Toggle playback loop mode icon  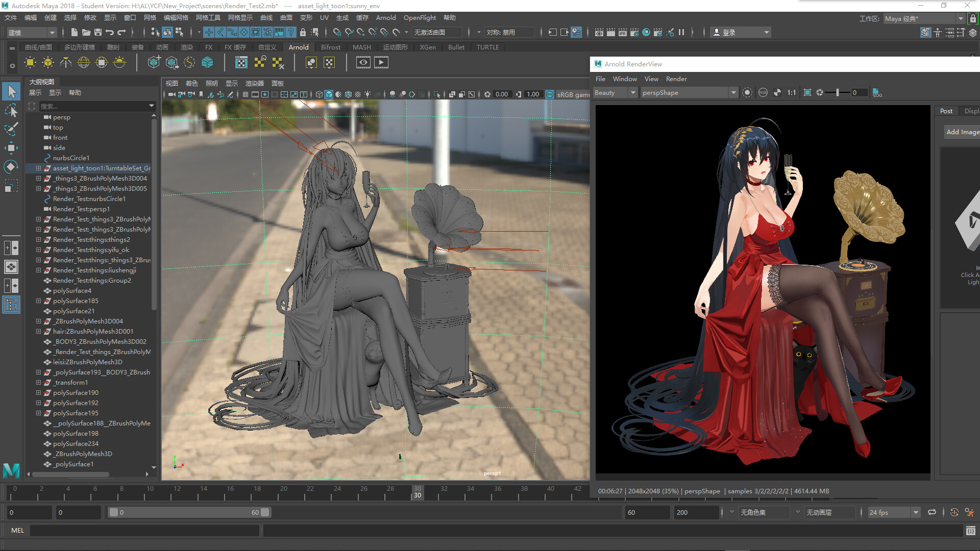932,512
